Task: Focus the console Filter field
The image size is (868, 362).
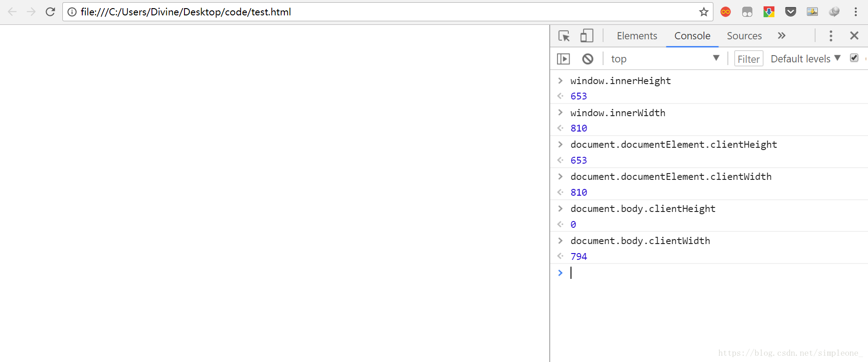Action: coord(749,59)
